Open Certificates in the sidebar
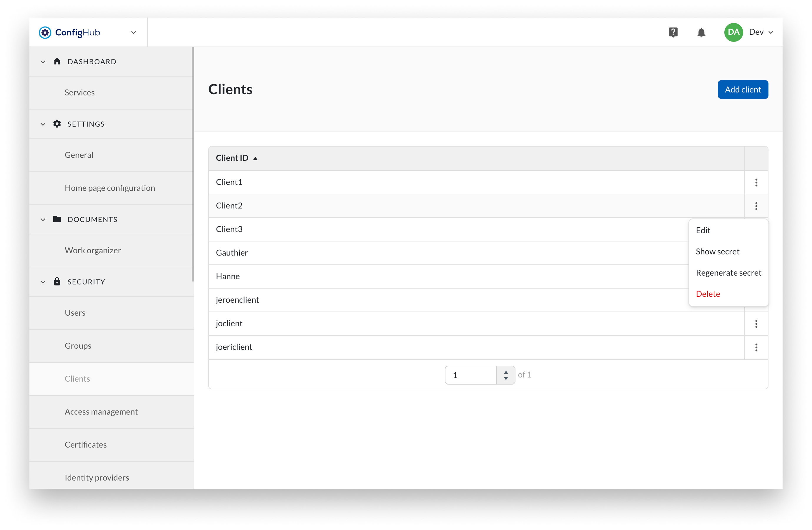The width and height of the screenshot is (812, 530). pos(111,445)
